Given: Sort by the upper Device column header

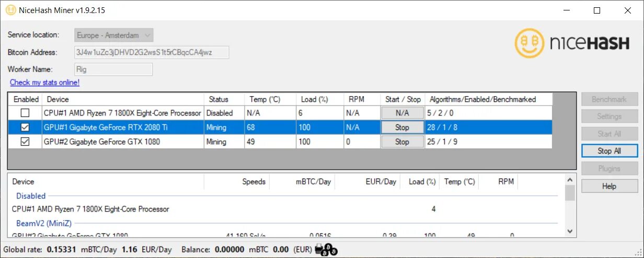Looking at the screenshot, I should tap(123, 99).
